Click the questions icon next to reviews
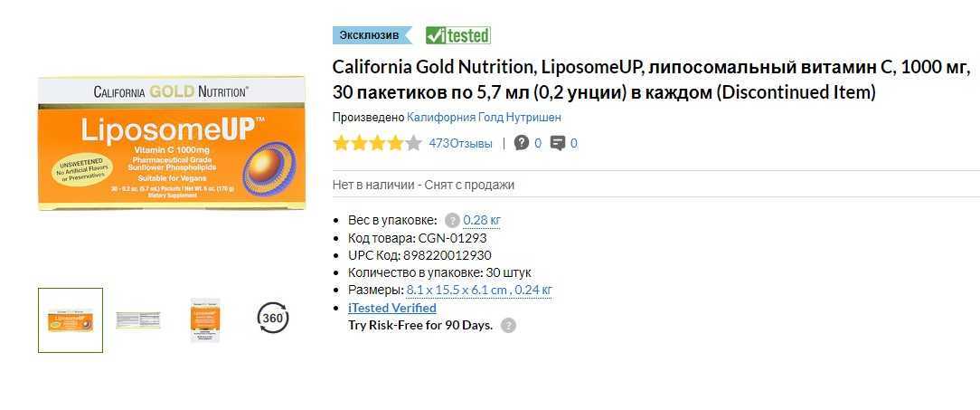The height and width of the screenshot is (410, 980). (522, 143)
